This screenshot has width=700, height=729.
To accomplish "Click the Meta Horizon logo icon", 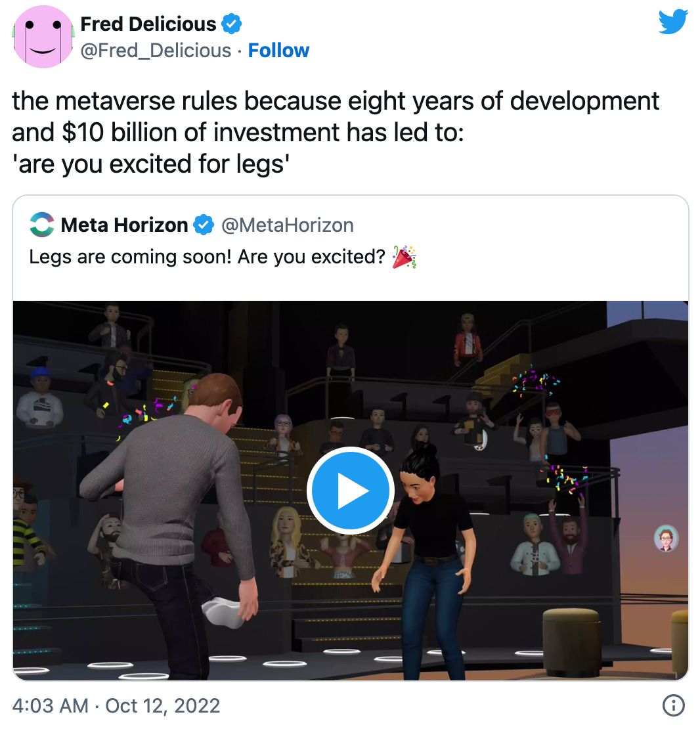I will tap(42, 225).
